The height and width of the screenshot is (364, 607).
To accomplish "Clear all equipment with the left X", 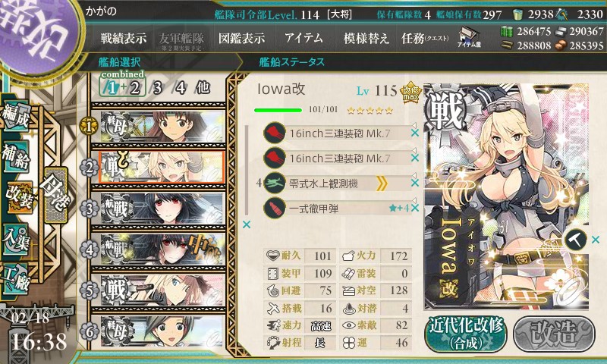I will [x=246, y=224].
